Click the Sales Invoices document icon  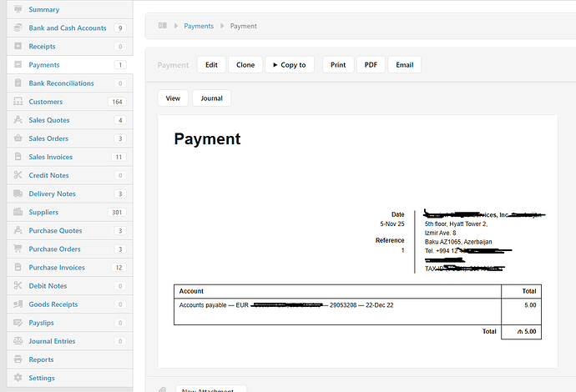click(18, 156)
